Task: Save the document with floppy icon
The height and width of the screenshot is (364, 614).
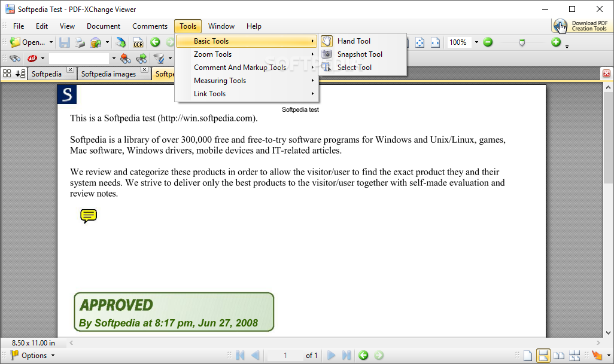Action: (65, 42)
